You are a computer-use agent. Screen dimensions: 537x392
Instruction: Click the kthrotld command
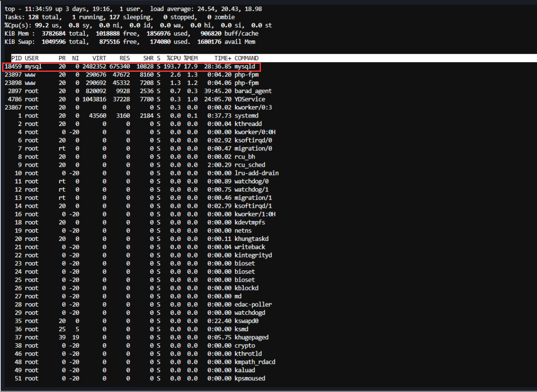[x=248, y=354]
